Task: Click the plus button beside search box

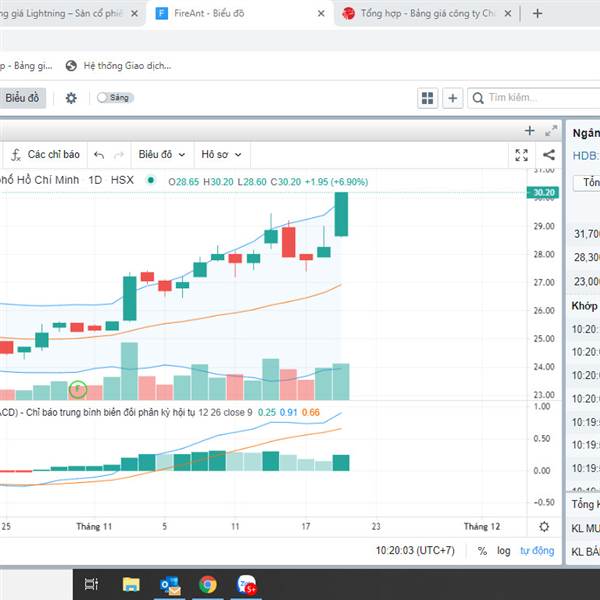Action: pyautogui.click(x=453, y=98)
